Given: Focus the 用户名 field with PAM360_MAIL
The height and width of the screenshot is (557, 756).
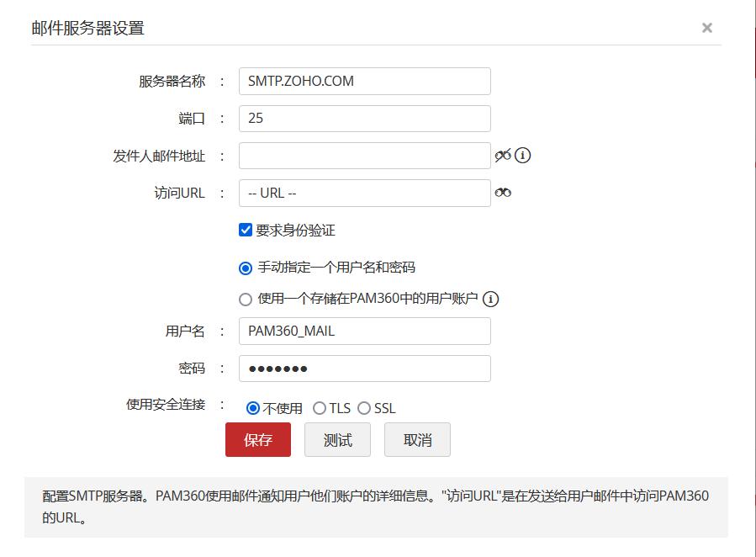Looking at the screenshot, I should coord(364,331).
